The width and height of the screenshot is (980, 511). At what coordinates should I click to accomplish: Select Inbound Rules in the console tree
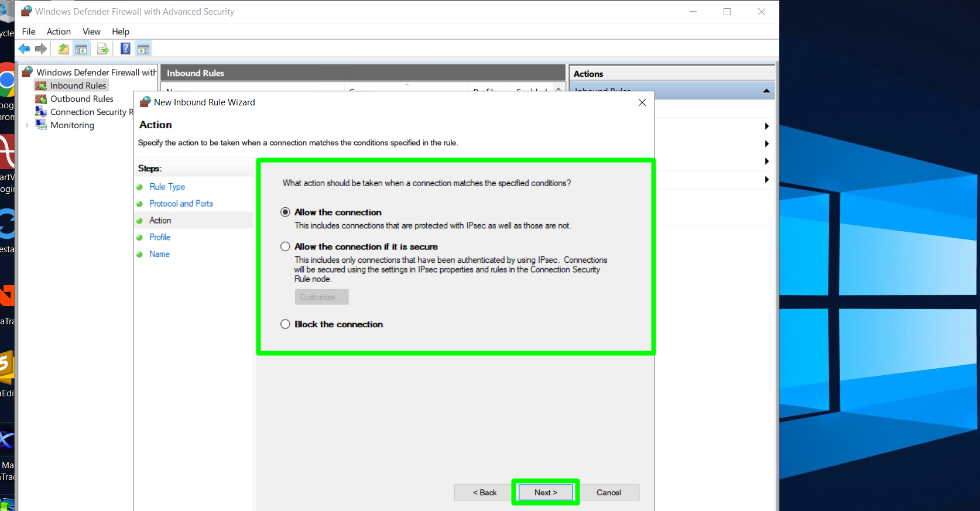(78, 85)
